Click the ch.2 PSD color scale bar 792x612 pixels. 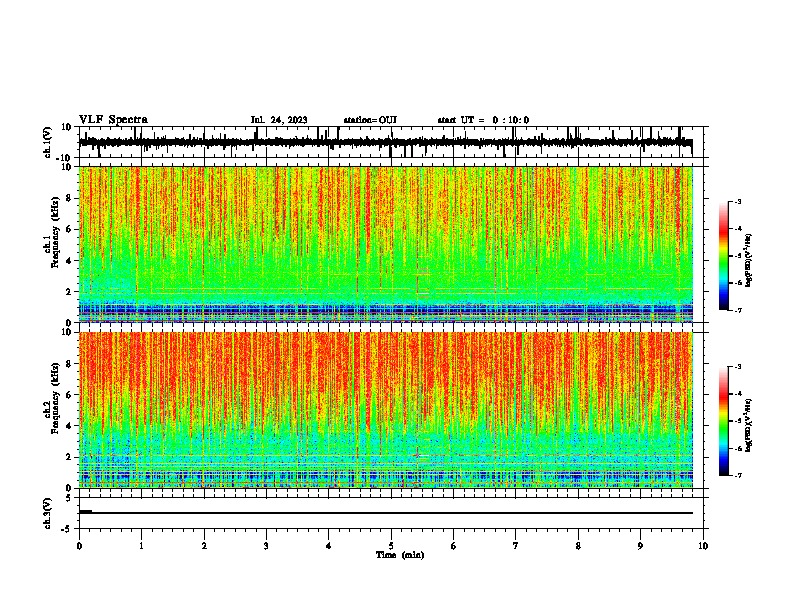pos(723,421)
